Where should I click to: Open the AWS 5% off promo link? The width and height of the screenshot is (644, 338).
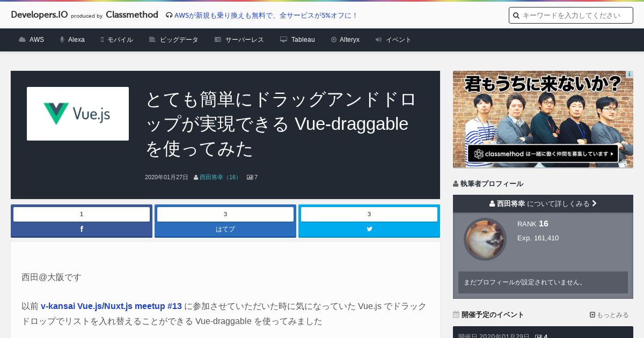(x=266, y=16)
